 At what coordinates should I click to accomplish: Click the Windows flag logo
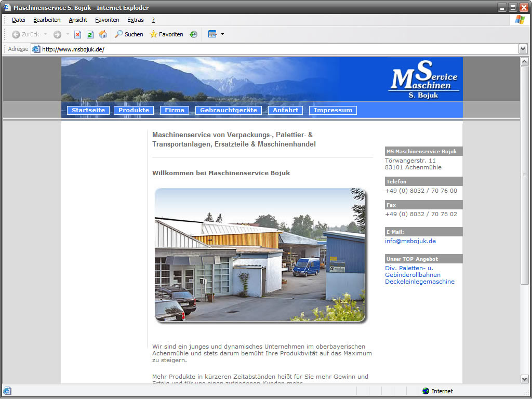click(520, 20)
